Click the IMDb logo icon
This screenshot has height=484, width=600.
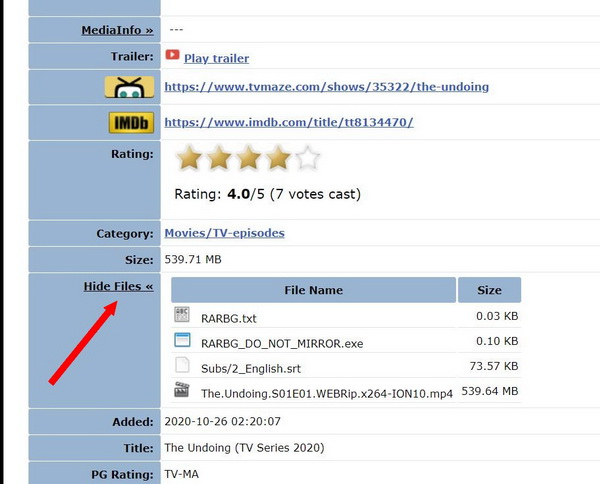[x=129, y=123]
